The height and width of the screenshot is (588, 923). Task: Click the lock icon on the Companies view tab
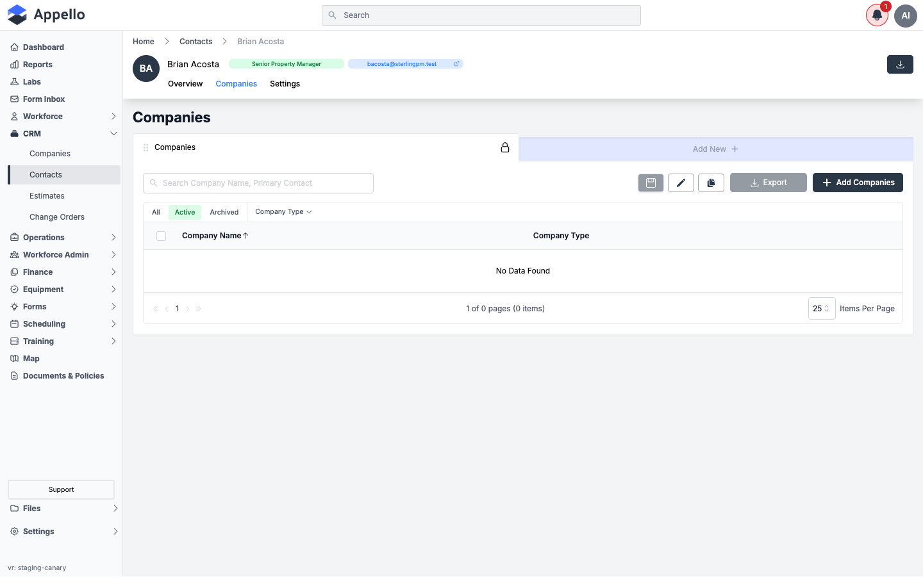pos(505,147)
